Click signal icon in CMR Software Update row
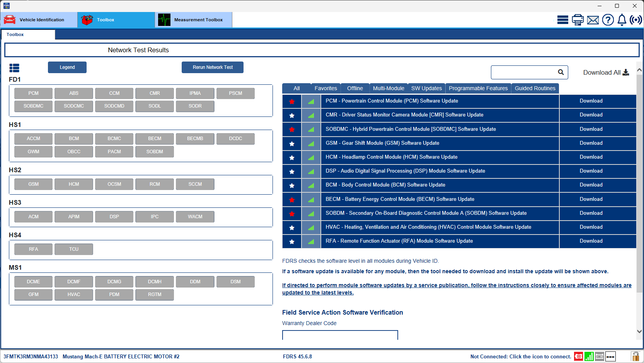The height and width of the screenshot is (363, 644). [x=311, y=115]
